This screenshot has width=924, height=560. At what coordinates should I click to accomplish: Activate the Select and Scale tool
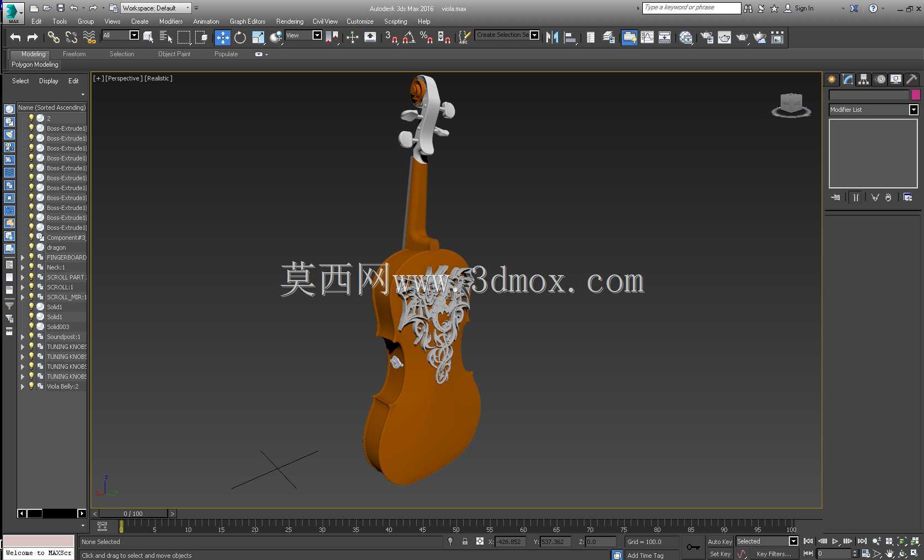point(258,37)
